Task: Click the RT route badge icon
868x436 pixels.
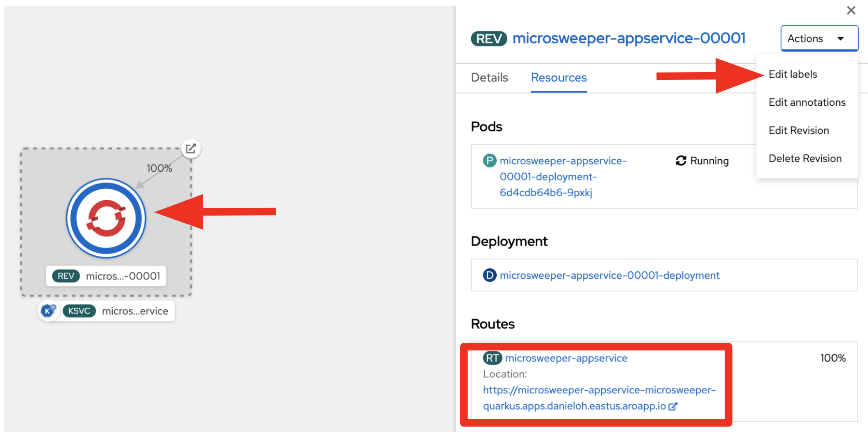Action: pos(492,358)
